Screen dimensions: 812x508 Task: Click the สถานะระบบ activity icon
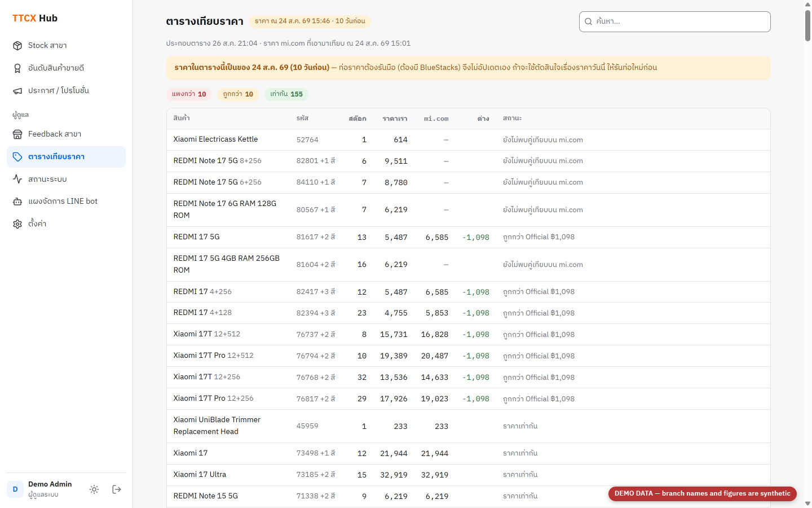[x=17, y=179]
